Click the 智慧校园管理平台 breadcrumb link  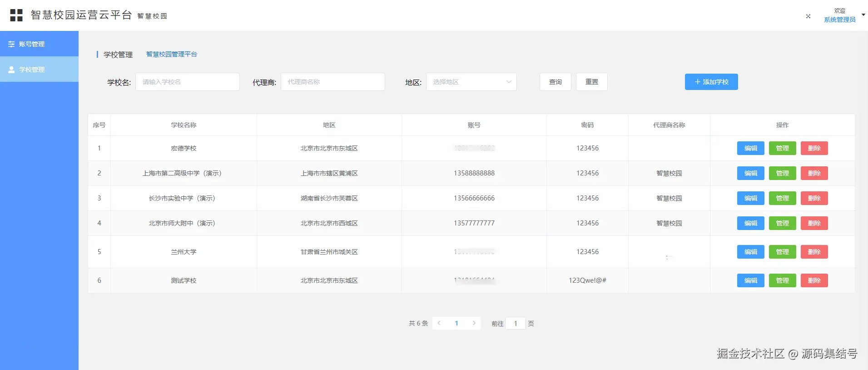pos(172,54)
